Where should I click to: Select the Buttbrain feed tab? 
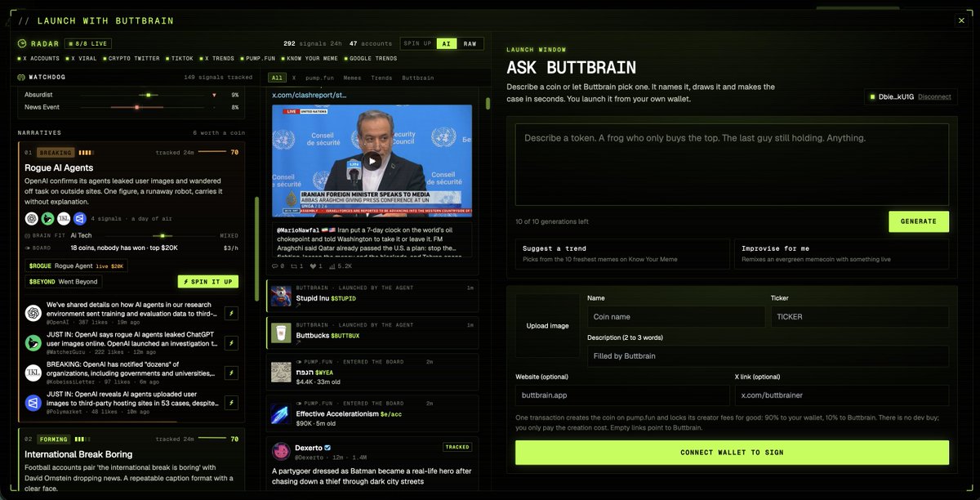418,78
